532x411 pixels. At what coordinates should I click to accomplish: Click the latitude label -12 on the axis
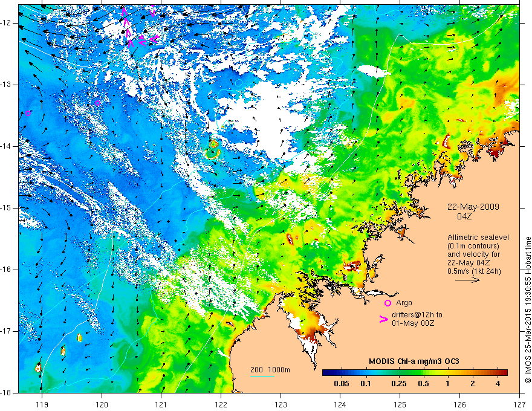tap(6, 23)
